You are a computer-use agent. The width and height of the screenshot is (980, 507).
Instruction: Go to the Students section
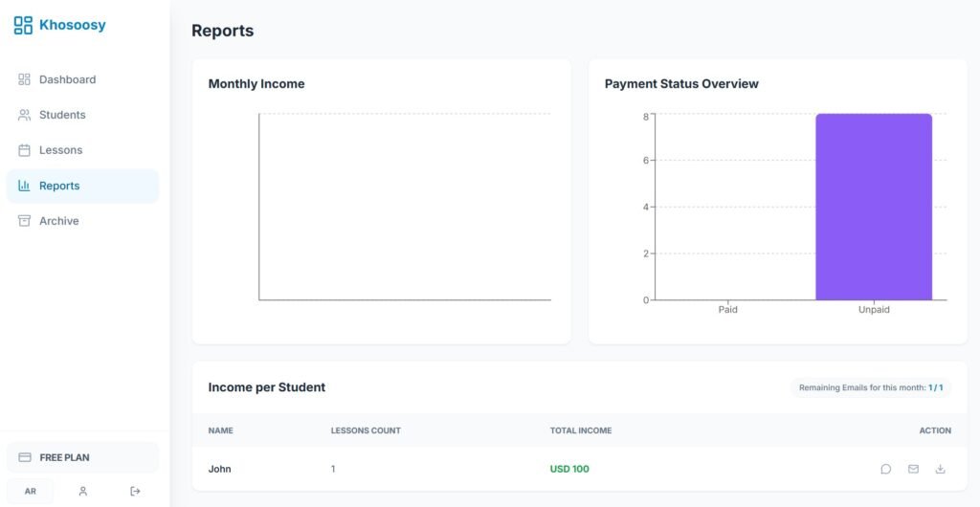[x=62, y=115]
